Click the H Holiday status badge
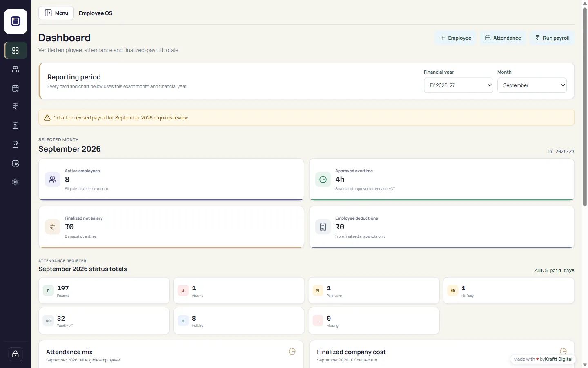Screen dimensions: 588x368 coord(183,321)
